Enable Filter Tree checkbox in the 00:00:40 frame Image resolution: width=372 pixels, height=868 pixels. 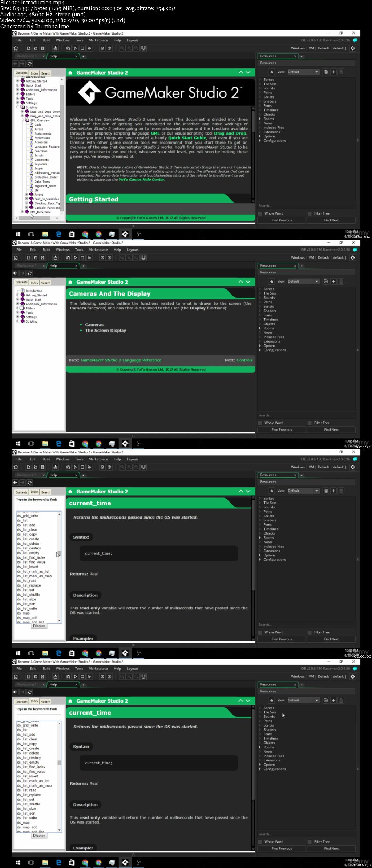(310, 213)
